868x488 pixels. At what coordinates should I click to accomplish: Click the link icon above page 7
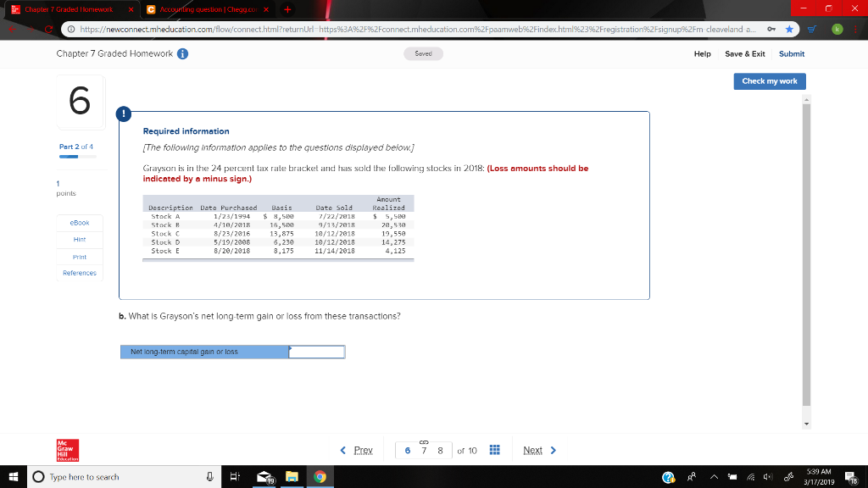pyautogui.click(x=426, y=440)
